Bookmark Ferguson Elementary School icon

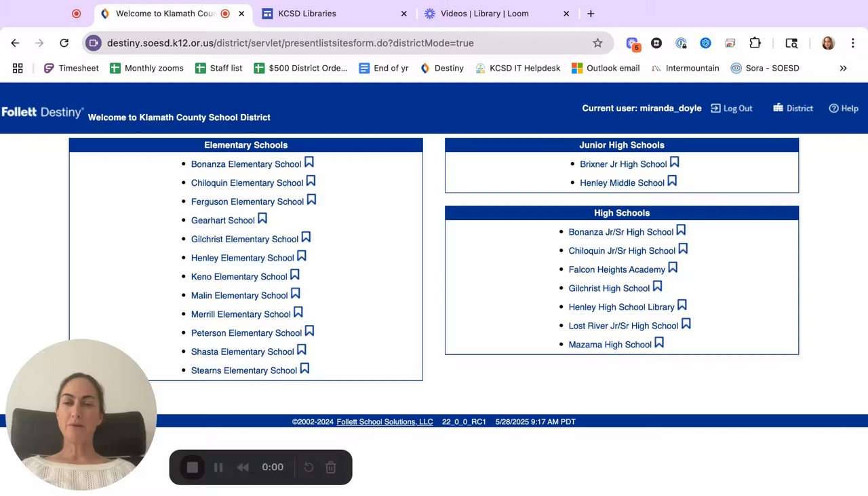click(x=311, y=200)
